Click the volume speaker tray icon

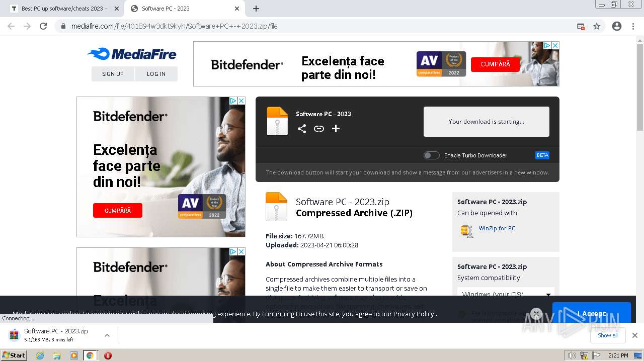(572, 355)
